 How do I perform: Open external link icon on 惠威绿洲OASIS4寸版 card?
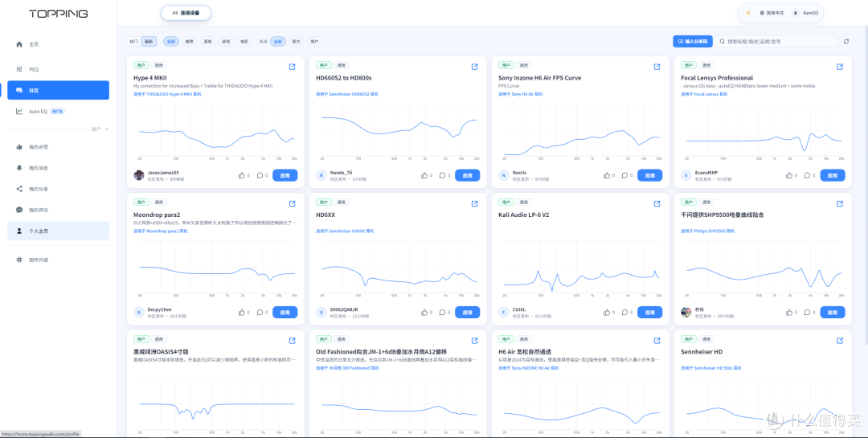[x=293, y=341]
